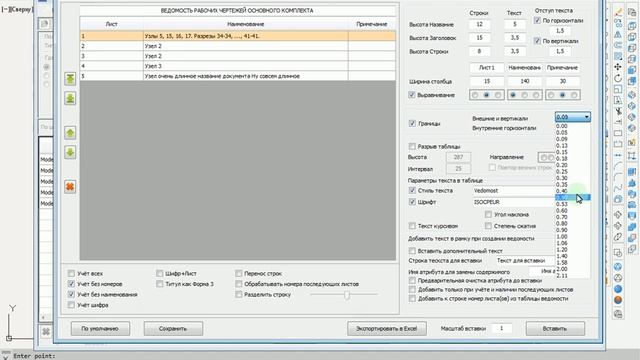Toggle the 'Шрифт' checkbox

(412, 202)
